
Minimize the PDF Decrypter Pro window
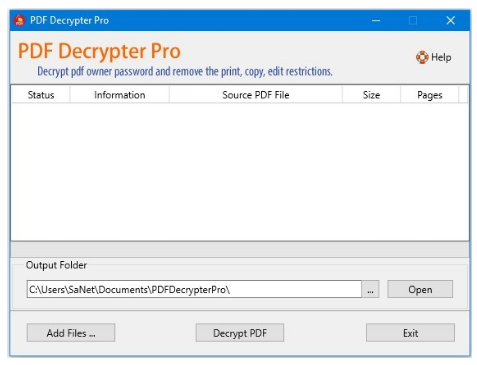click(x=376, y=20)
